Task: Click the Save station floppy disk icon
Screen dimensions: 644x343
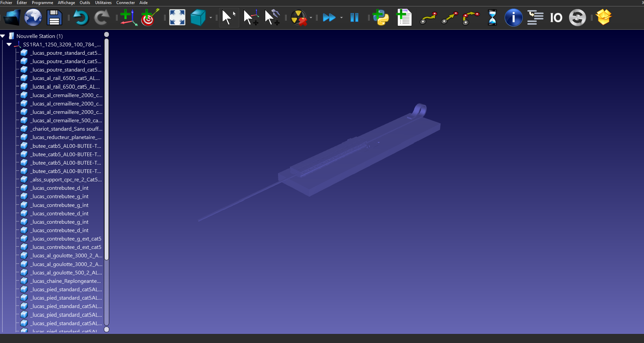Action: pyautogui.click(x=54, y=17)
